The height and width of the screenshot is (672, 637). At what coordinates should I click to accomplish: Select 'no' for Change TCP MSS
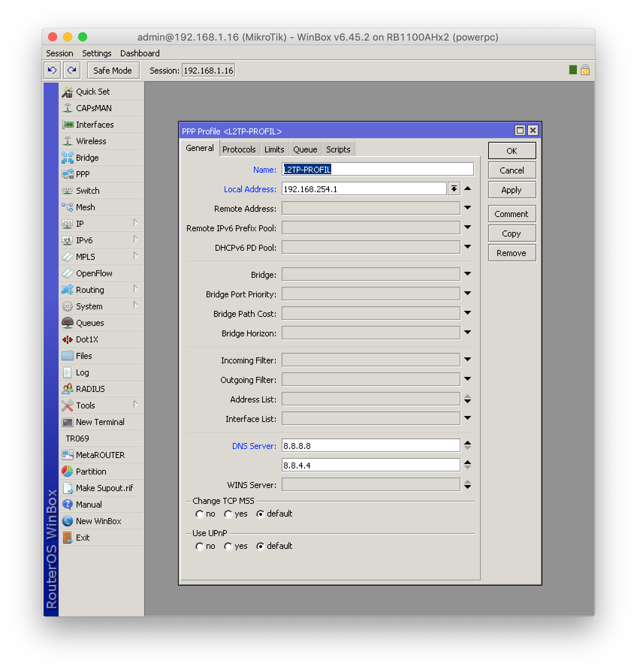(199, 514)
